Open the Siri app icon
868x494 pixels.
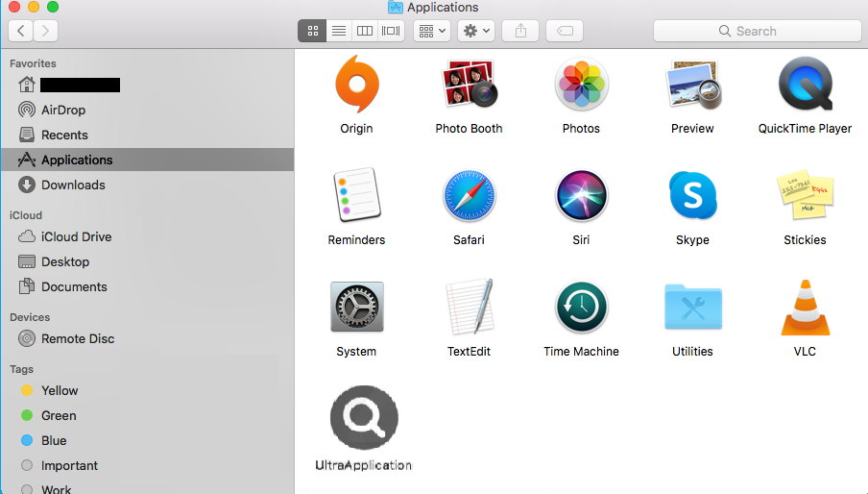(581, 196)
